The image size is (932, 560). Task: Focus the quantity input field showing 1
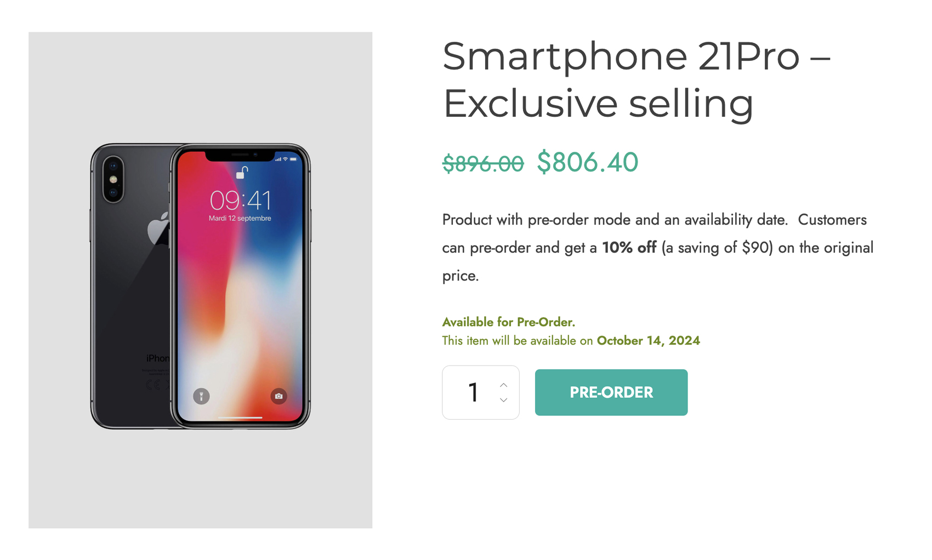pyautogui.click(x=473, y=392)
